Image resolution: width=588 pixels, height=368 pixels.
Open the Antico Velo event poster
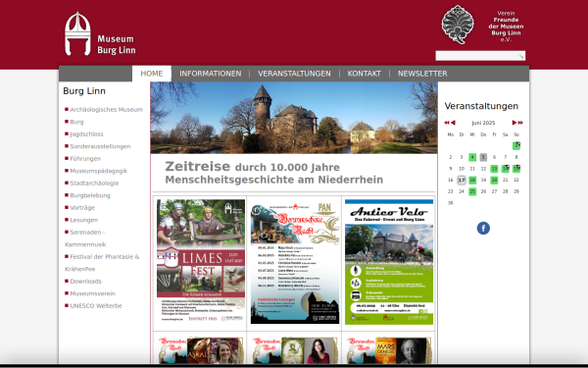(x=389, y=262)
